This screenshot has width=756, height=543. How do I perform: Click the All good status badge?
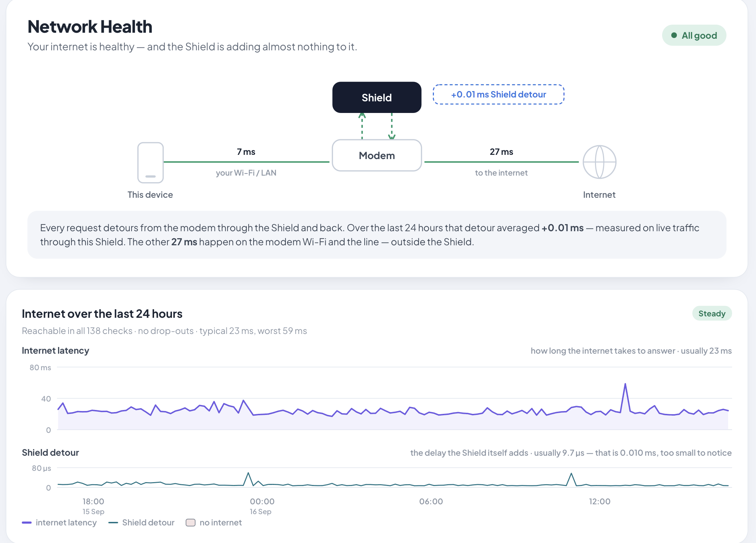click(x=694, y=35)
